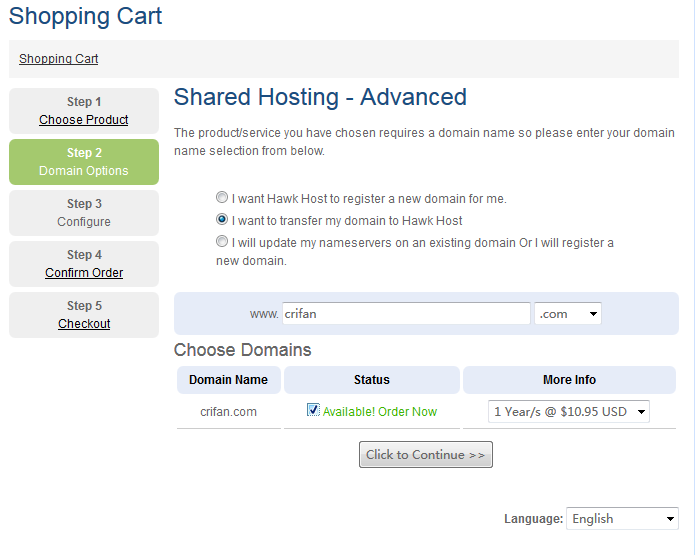Go to Step 1 Choose Product
This screenshot has height=555, width=695.
click(x=84, y=120)
